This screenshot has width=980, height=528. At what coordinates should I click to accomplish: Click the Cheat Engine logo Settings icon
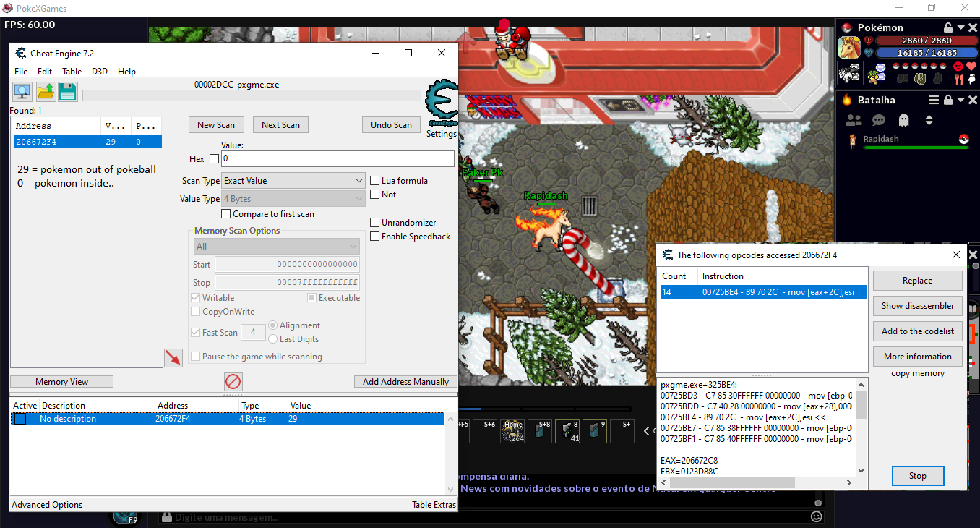tap(441, 105)
